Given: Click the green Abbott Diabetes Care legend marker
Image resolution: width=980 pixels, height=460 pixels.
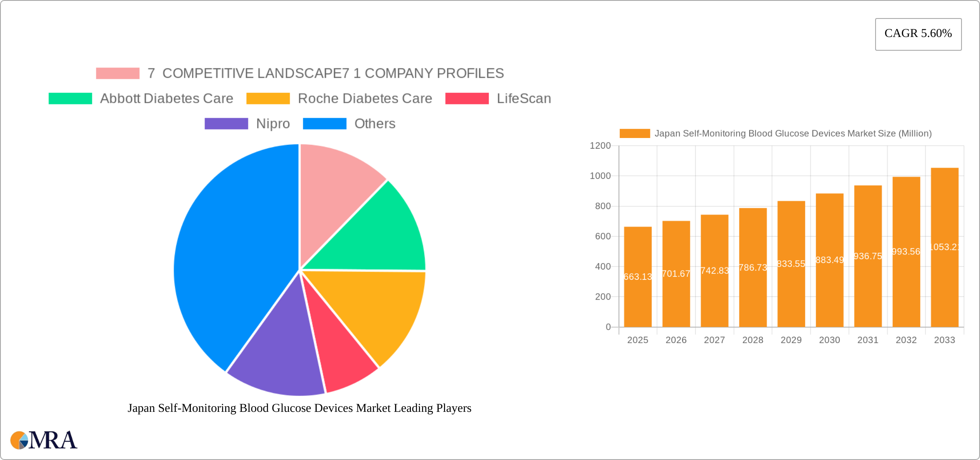Looking at the screenshot, I should click(x=70, y=98).
